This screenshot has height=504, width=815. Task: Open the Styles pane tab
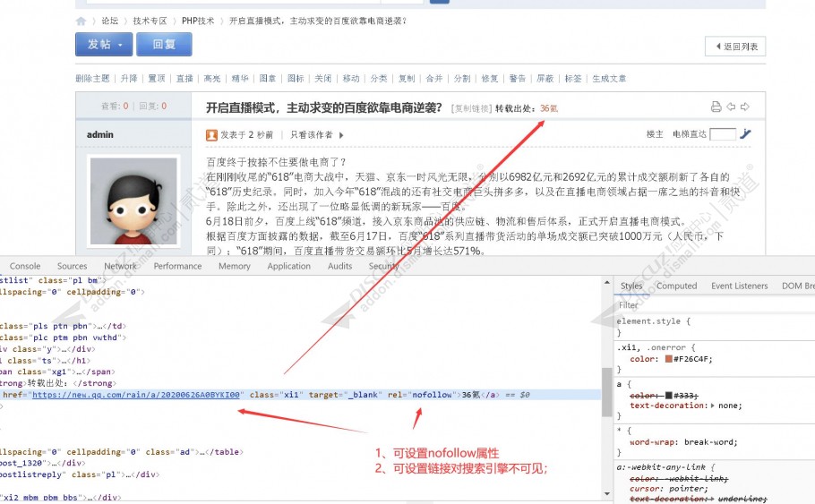[631, 286]
